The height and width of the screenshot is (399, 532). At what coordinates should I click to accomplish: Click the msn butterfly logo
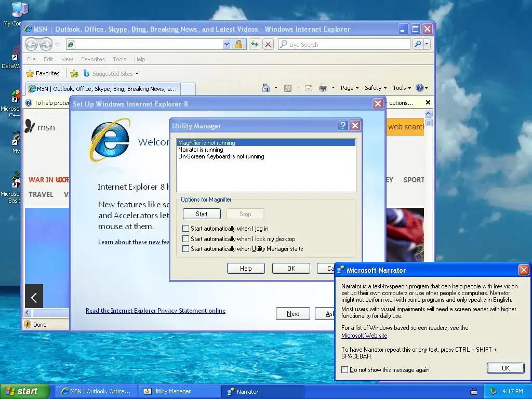[x=30, y=126]
